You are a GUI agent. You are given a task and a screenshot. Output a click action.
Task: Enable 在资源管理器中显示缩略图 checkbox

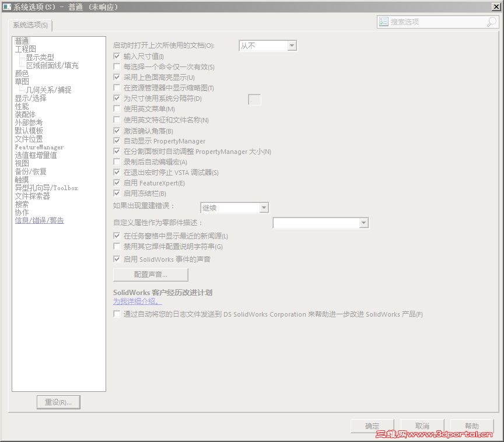point(117,87)
